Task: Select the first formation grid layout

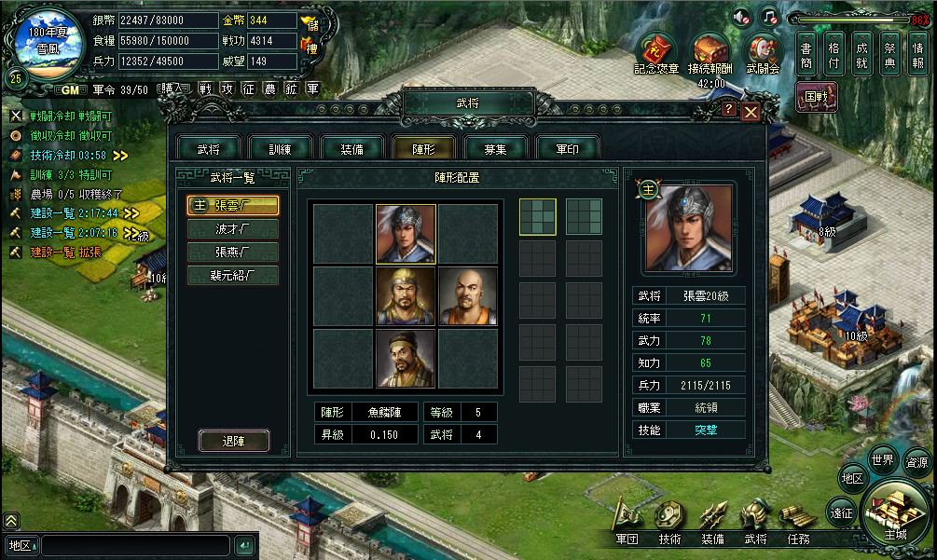Action: tap(537, 217)
